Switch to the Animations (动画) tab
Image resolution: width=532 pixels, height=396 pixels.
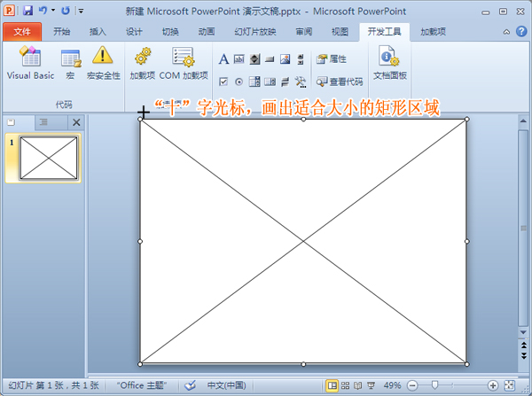pos(207,32)
